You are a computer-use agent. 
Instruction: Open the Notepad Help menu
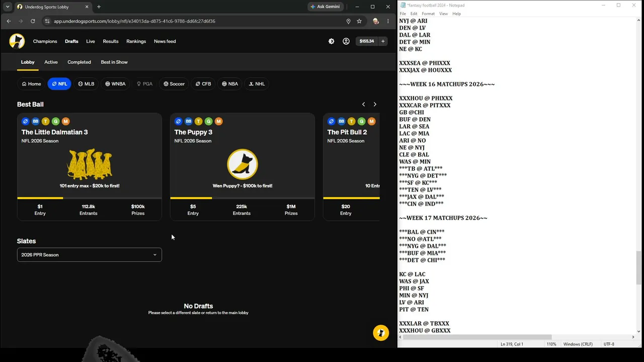[x=456, y=14]
